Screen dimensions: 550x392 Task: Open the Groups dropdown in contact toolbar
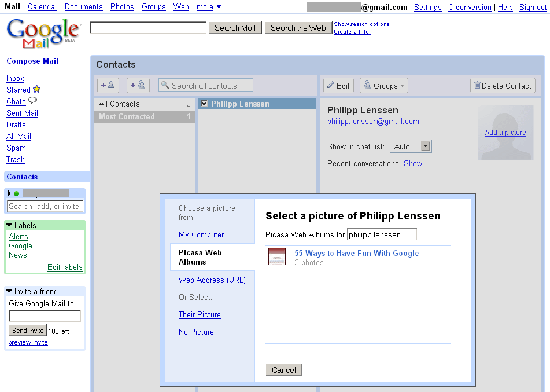click(384, 86)
